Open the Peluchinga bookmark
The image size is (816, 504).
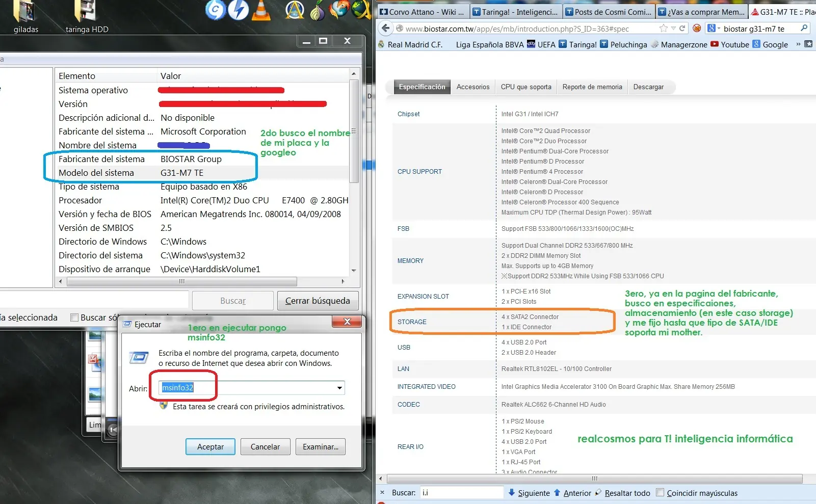(x=623, y=44)
